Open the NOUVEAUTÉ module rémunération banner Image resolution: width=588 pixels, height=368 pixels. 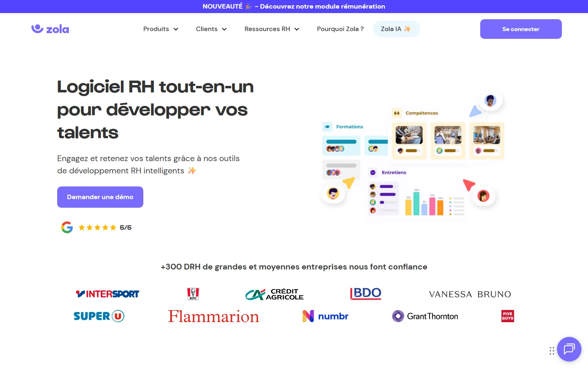click(x=294, y=7)
